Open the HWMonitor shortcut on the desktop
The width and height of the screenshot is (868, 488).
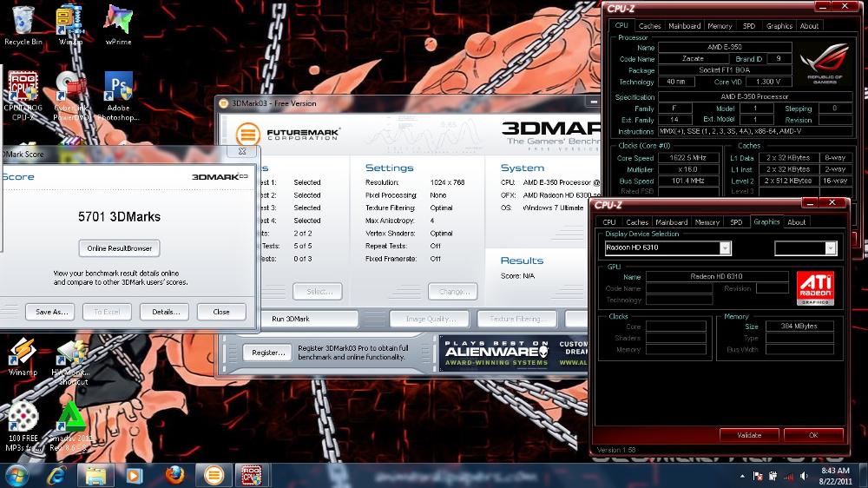point(72,361)
